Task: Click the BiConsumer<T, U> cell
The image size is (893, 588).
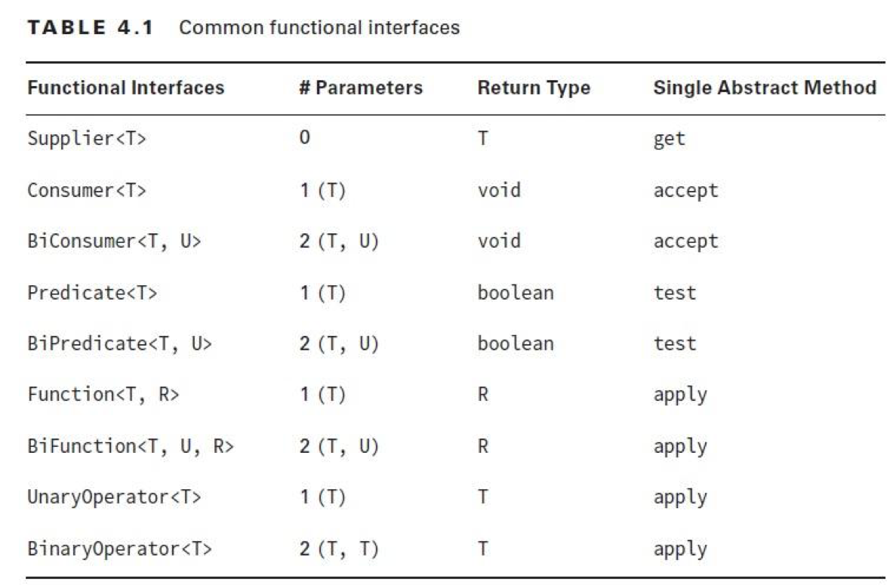Action: pos(114,242)
